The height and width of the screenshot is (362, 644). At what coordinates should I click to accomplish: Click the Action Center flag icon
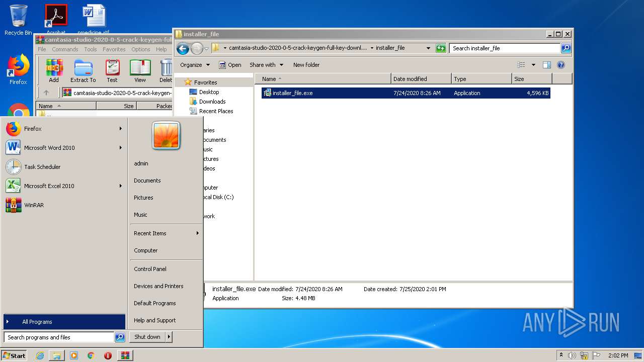pyautogui.click(x=596, y=355)
